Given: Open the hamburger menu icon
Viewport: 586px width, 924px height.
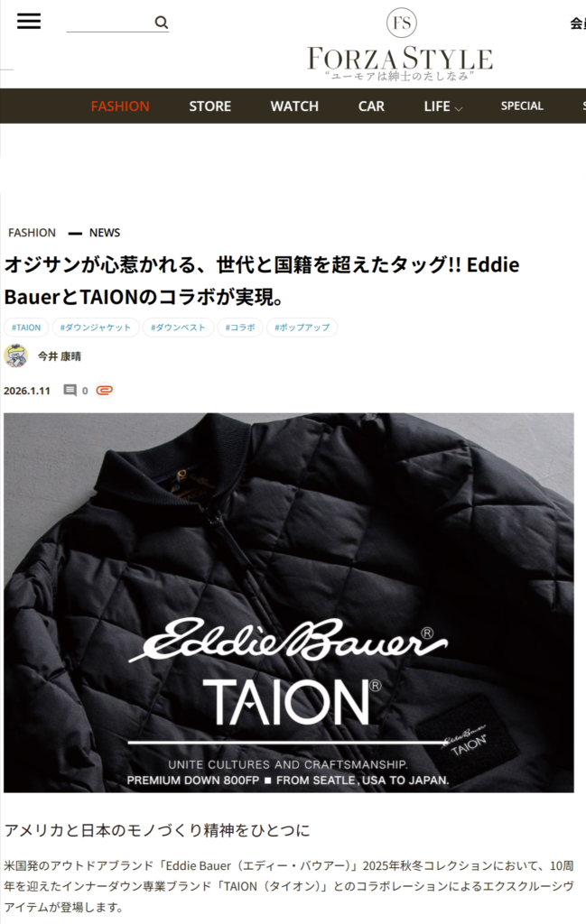Looking at the screenshot, I should [29, 22].
